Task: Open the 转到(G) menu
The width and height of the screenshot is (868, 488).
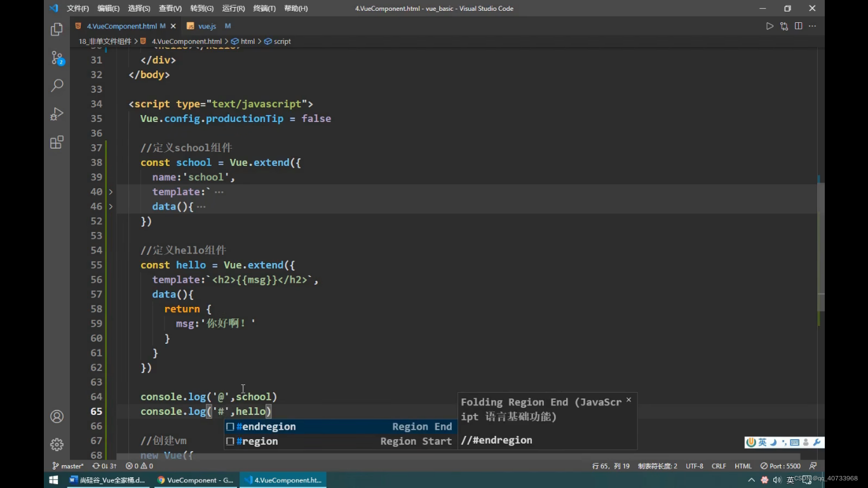Action: pyautogui.click(x=201, y=8)
